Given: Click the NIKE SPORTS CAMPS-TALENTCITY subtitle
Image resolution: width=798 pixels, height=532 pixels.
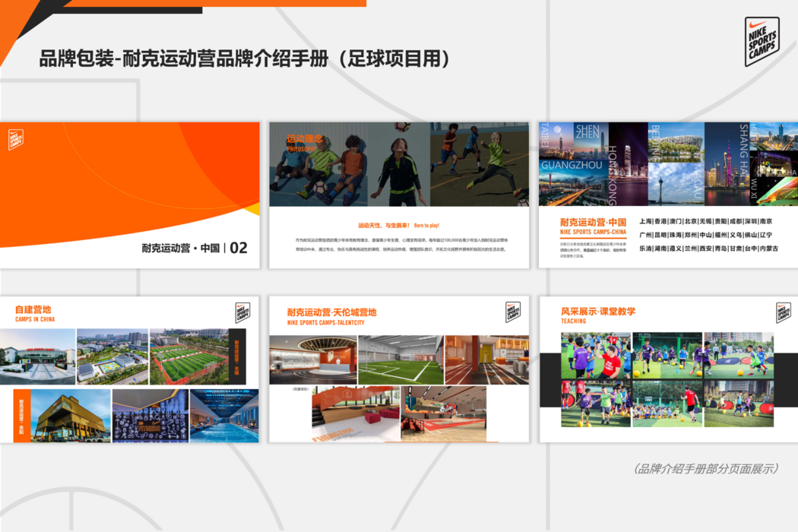Looking at the screenshot, I should [326, 323].
